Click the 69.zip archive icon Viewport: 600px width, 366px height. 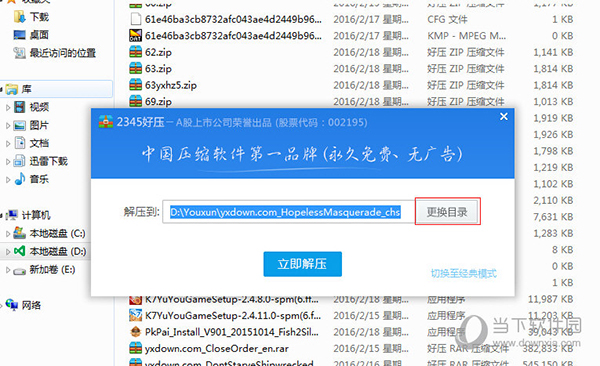(x=135, y=101)
